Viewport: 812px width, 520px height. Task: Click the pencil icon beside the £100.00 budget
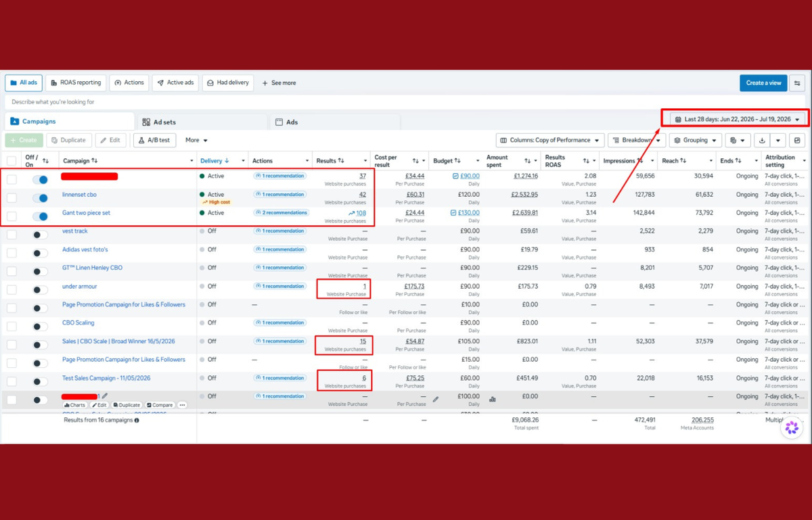(436, 399)
